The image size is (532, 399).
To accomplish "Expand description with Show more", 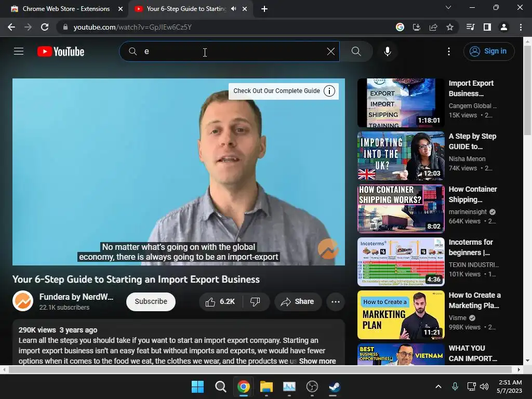I will coord(317,361).
